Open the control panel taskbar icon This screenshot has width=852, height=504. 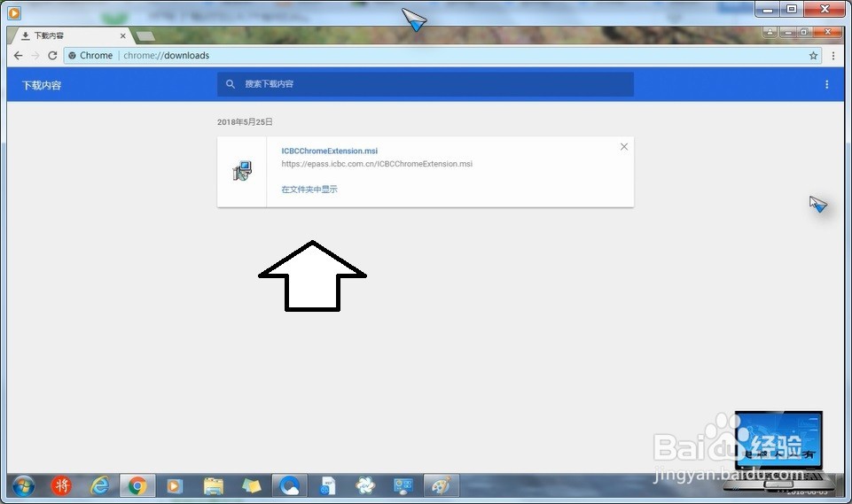[403, 485]
